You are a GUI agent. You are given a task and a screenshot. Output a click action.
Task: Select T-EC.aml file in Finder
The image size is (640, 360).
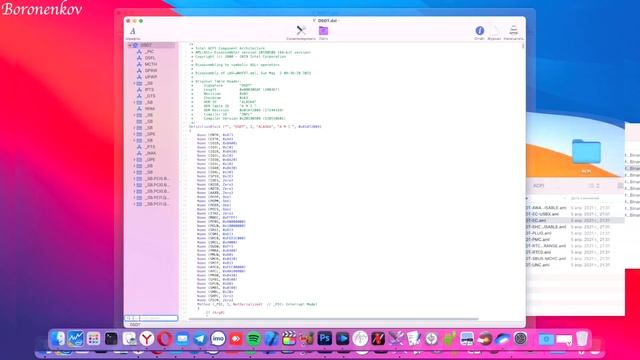(x=536, y=220)
